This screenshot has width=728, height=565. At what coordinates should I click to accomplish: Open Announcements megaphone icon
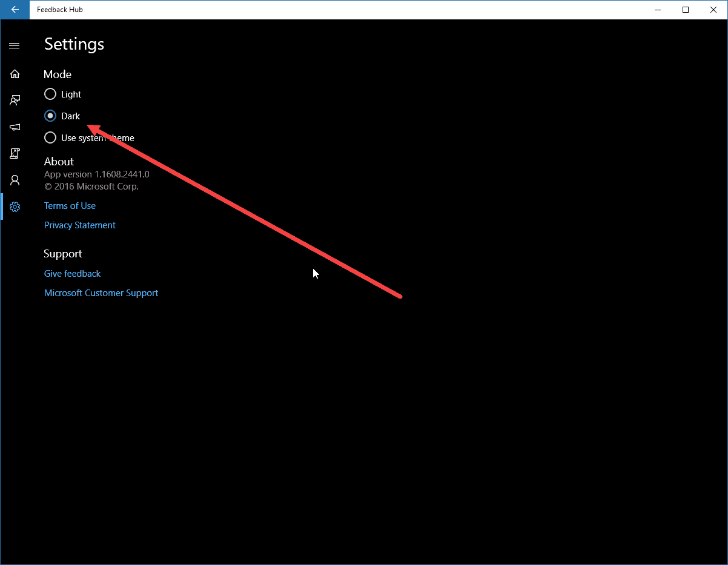(x=15, y=127)
